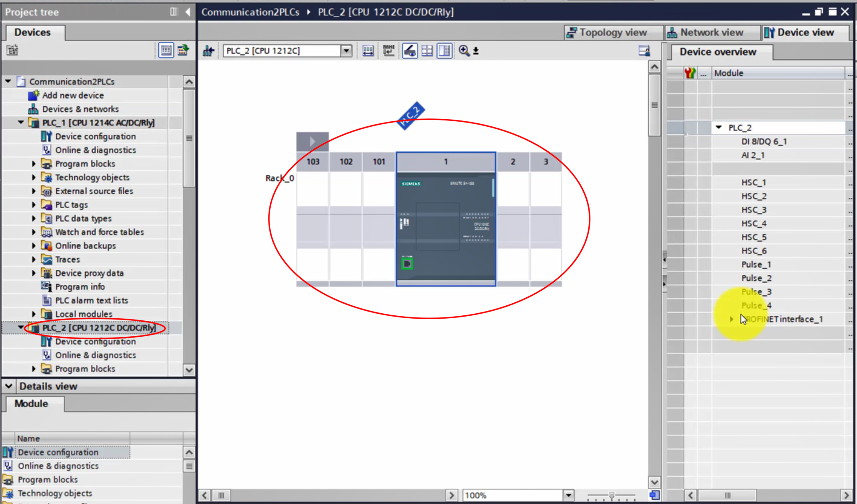Collapse the PLC_1 [CPU 1214C AC/DC/Rly] node
Screen dimensions: 857x504
tap(21, 123)
